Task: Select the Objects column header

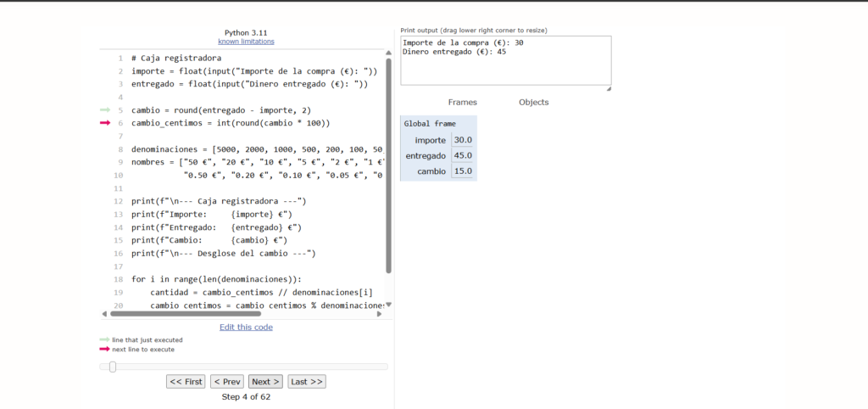Action: (533, 103)
